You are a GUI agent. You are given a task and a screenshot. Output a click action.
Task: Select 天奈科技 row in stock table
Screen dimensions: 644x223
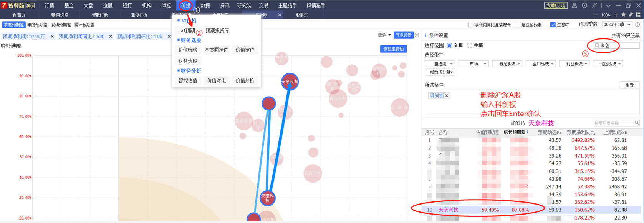click(531, 210)
